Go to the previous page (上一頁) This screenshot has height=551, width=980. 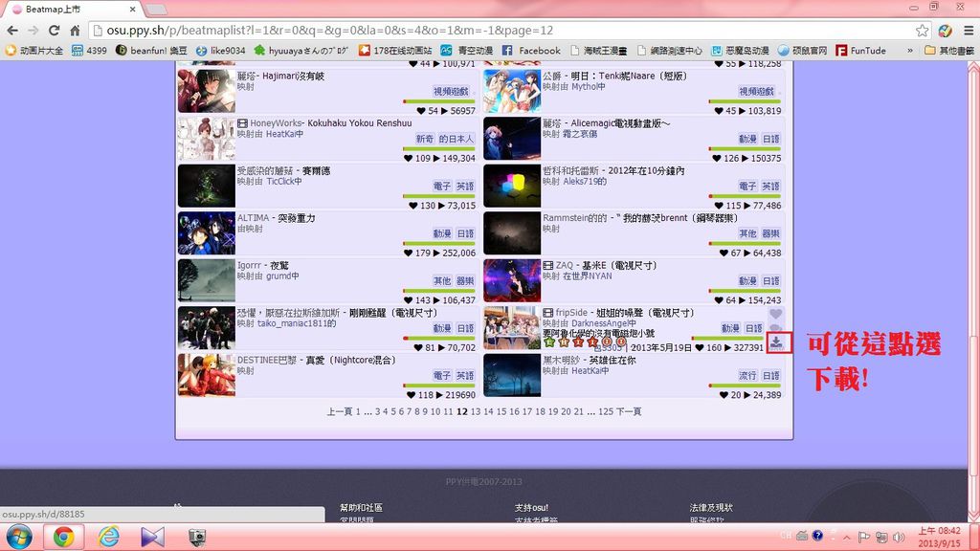pyautogui.click(x=340, y=411)
